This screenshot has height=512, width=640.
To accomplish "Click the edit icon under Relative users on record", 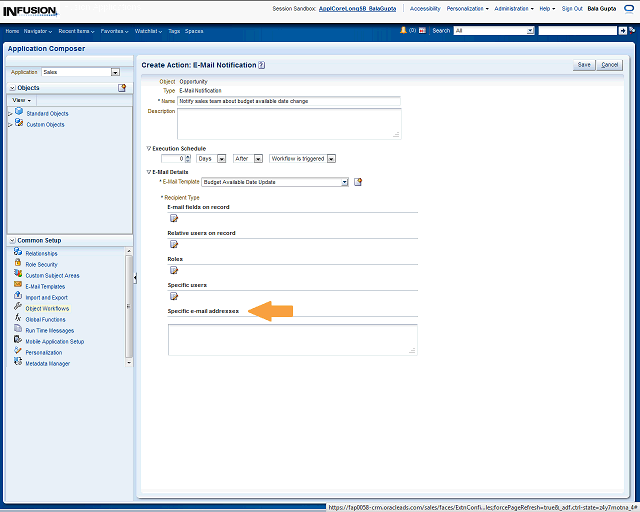I will (x=173, y=245).
